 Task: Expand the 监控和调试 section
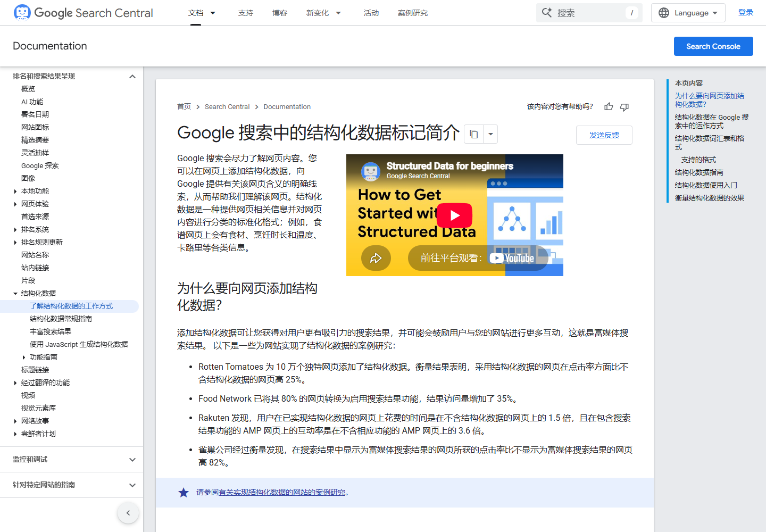point(132,460)
